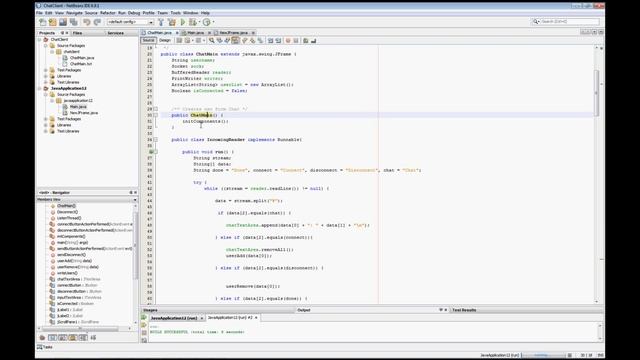Click the Stop Macro Recording icon
The image size is (640, 360).
click(x=296, y=40)
